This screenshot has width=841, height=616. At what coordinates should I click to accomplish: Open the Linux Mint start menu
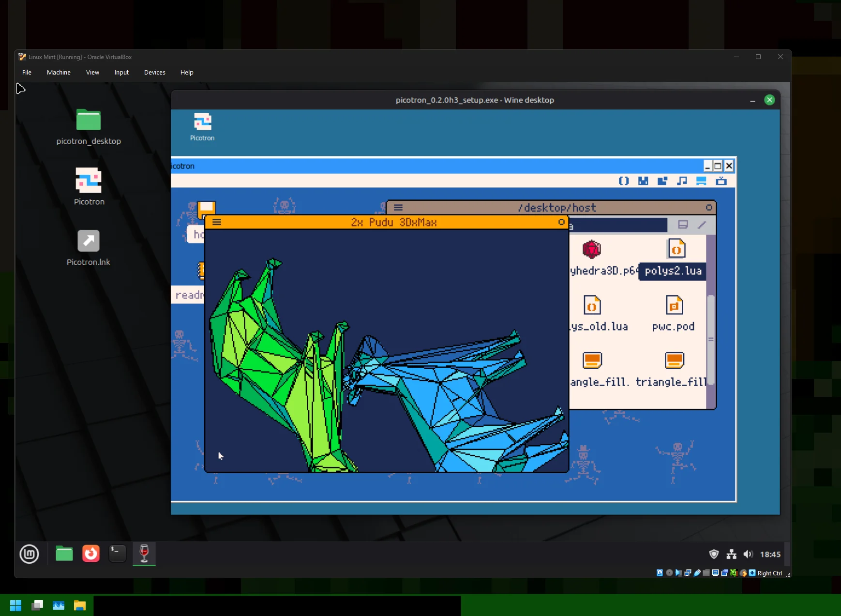[x=30, y=554]
